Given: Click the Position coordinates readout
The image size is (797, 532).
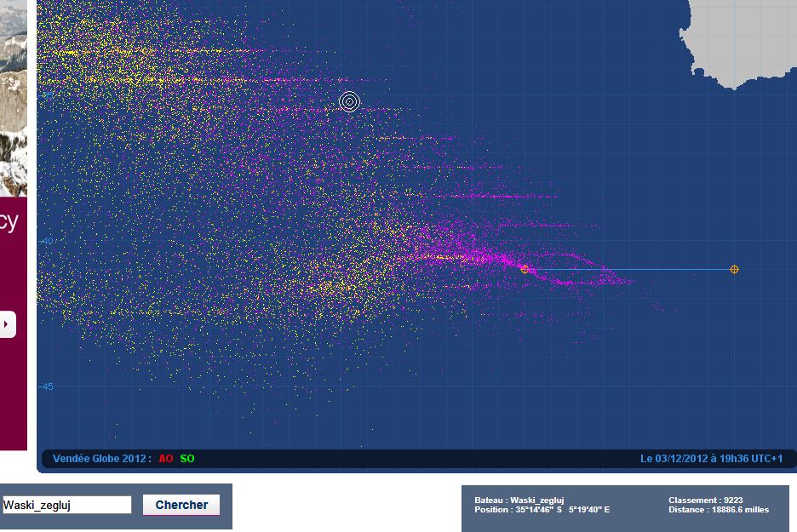Looking at the screenshot, I should [542, 510].
